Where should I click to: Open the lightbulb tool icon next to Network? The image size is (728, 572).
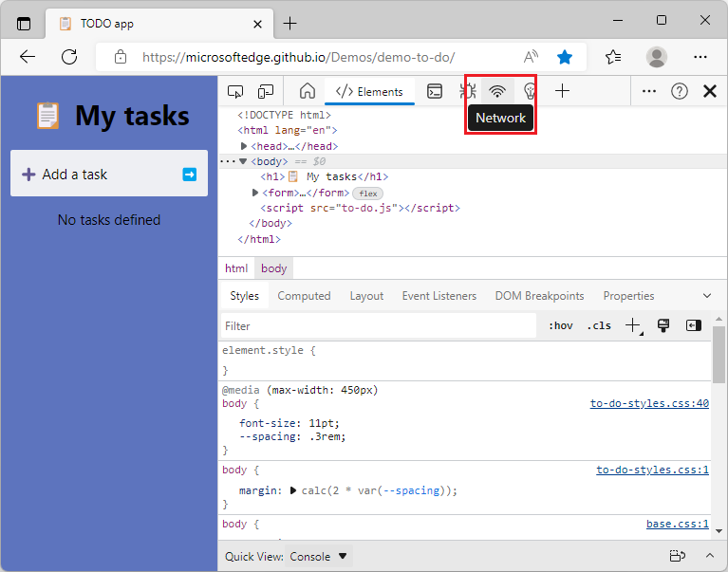530,91
